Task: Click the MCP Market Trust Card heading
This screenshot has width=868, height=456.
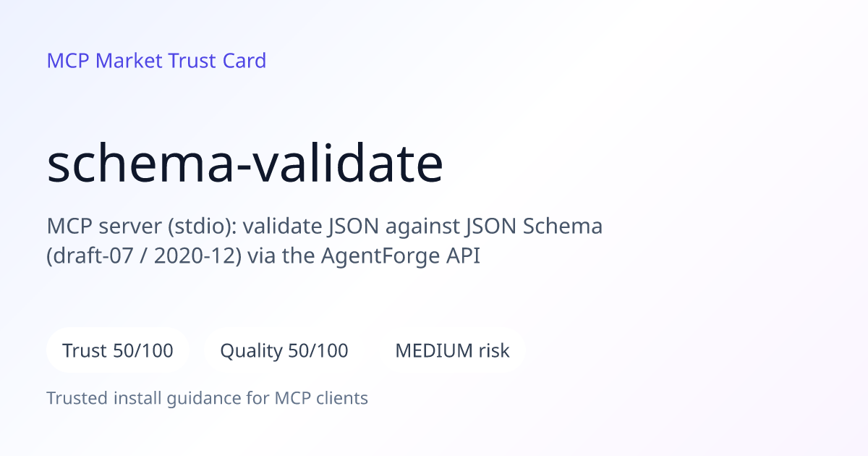Action: (x=156, y=61)
